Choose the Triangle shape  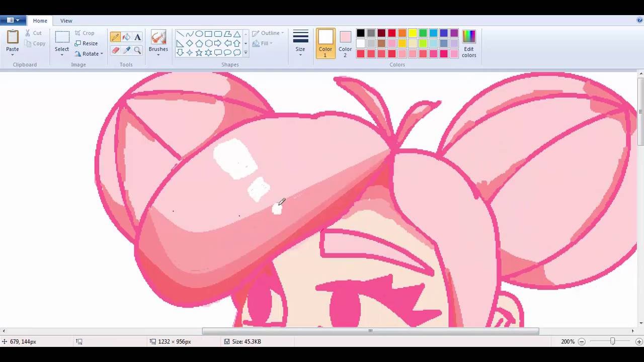pos(237,34)
